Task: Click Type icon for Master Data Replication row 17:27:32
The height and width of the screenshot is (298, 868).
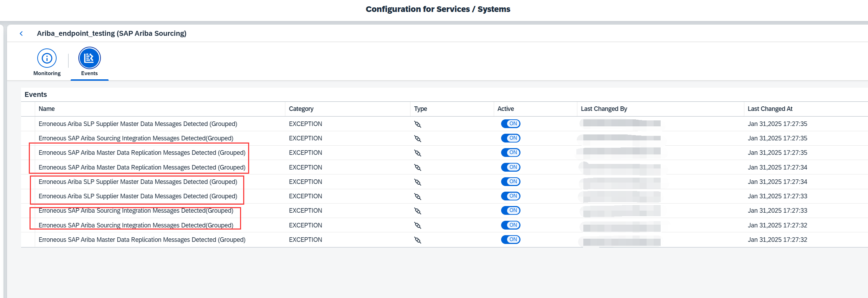Action: [x=417, y=240]
